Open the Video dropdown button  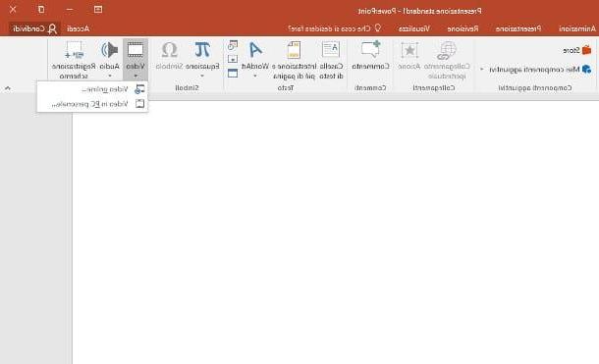[x=136, y=59]
